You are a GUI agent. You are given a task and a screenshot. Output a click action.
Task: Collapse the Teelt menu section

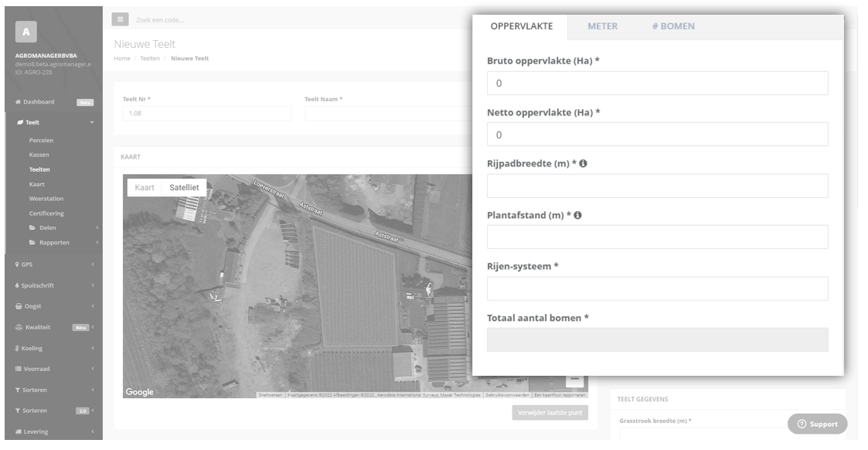(92, 122)
